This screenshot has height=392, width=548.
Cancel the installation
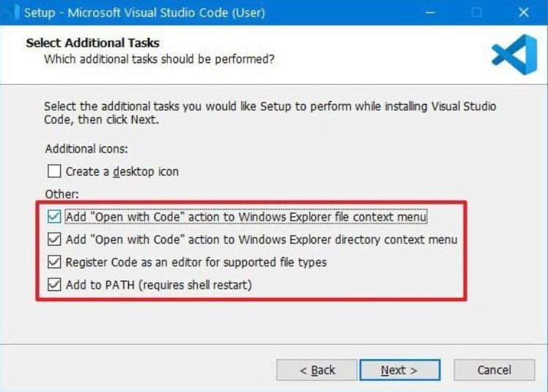coord(495,370)
